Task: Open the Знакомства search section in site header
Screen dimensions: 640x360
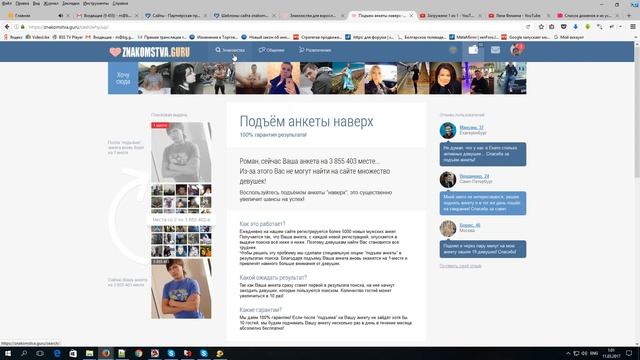Action: pos(230,50)
